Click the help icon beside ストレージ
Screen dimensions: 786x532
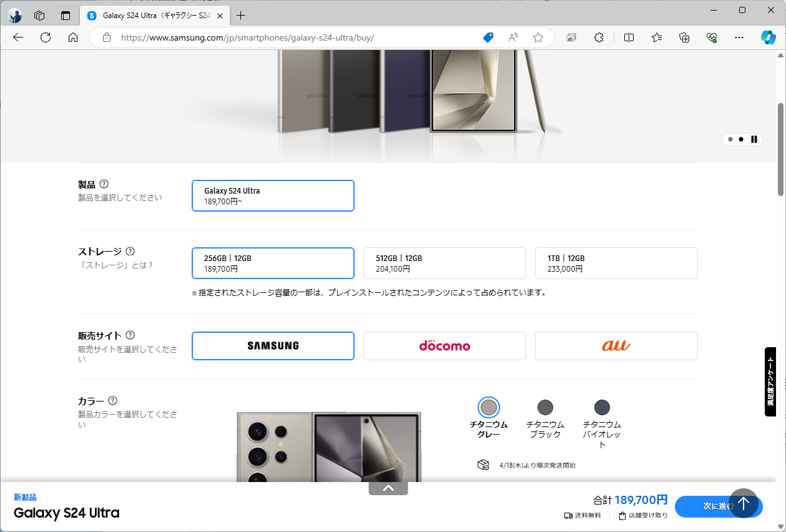click(130, 251)
